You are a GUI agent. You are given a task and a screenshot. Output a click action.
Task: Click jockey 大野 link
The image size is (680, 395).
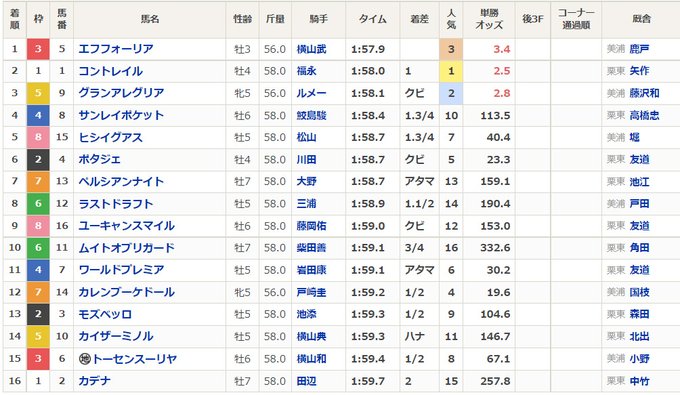(x=307, y=182)
